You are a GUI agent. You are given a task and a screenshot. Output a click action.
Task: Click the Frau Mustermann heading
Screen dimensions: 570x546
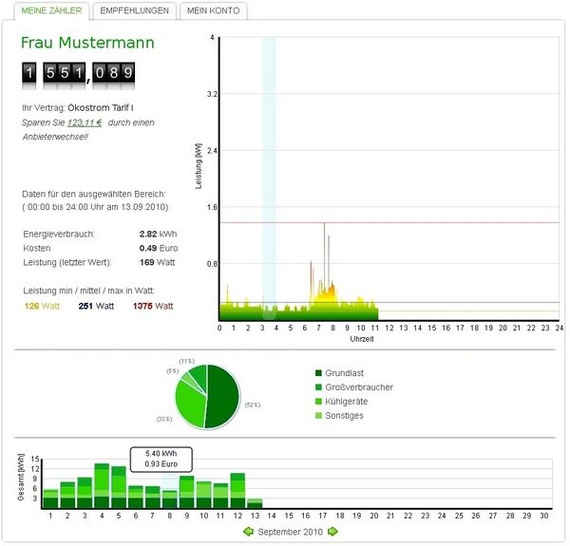pos(88,43)
